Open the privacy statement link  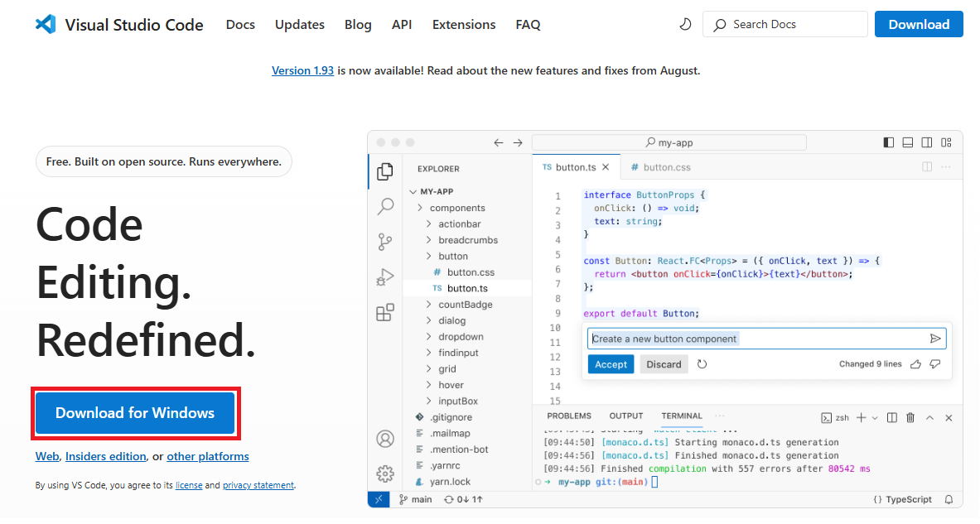tap(258, 485)
